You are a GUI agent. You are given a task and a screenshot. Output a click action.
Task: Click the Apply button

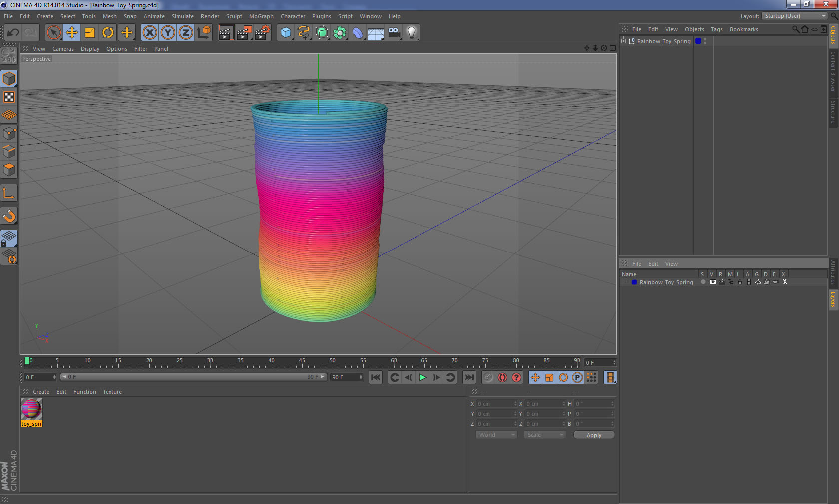coord(594,435)
